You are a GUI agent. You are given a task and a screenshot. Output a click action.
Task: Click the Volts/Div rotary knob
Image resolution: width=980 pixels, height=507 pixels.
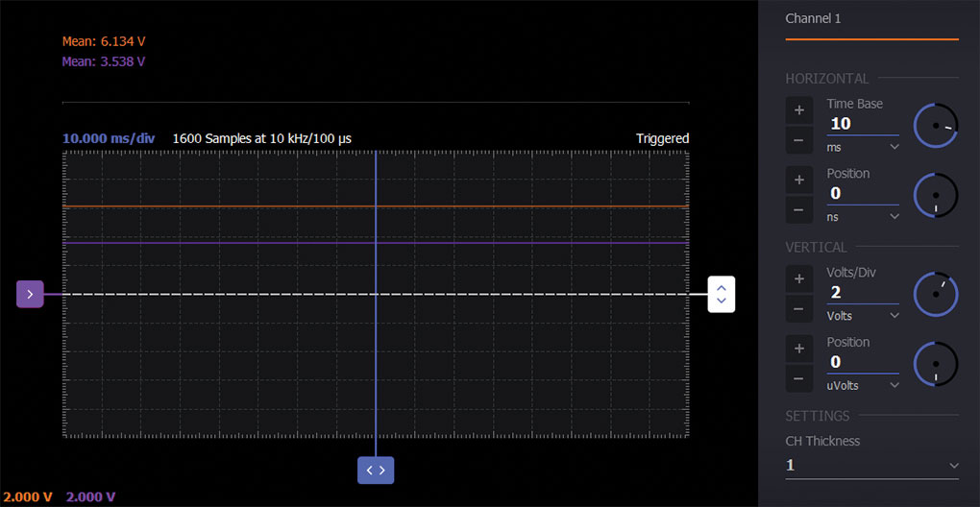pos(936,294)
